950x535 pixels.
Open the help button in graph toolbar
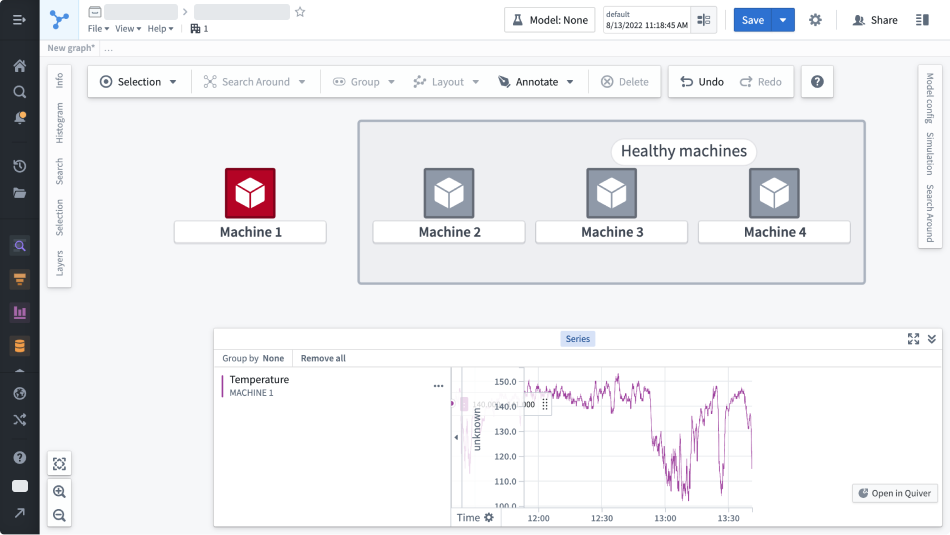point(817,82)
